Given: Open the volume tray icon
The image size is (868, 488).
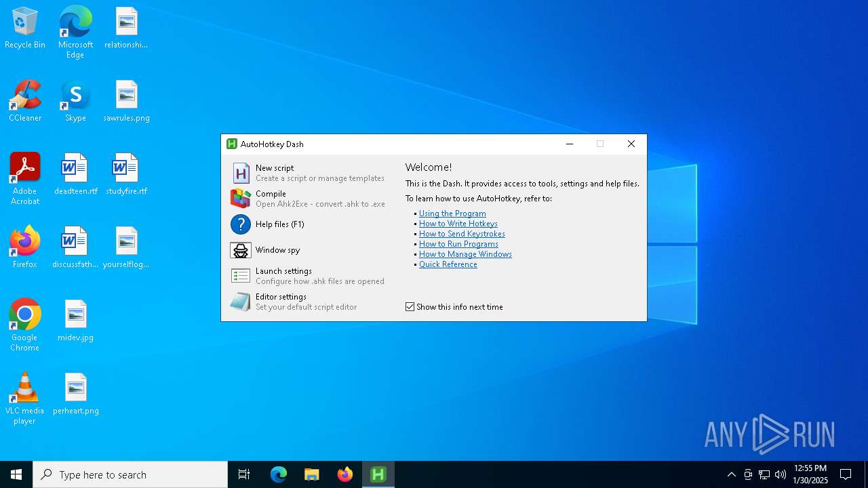Looking at the screenshot, I should 781,474.
